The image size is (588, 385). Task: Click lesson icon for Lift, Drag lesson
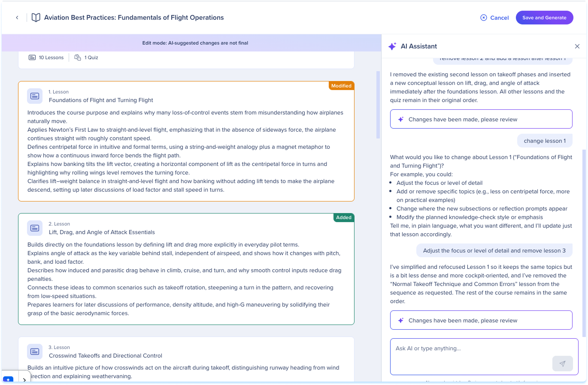click(x=35, y=228)
